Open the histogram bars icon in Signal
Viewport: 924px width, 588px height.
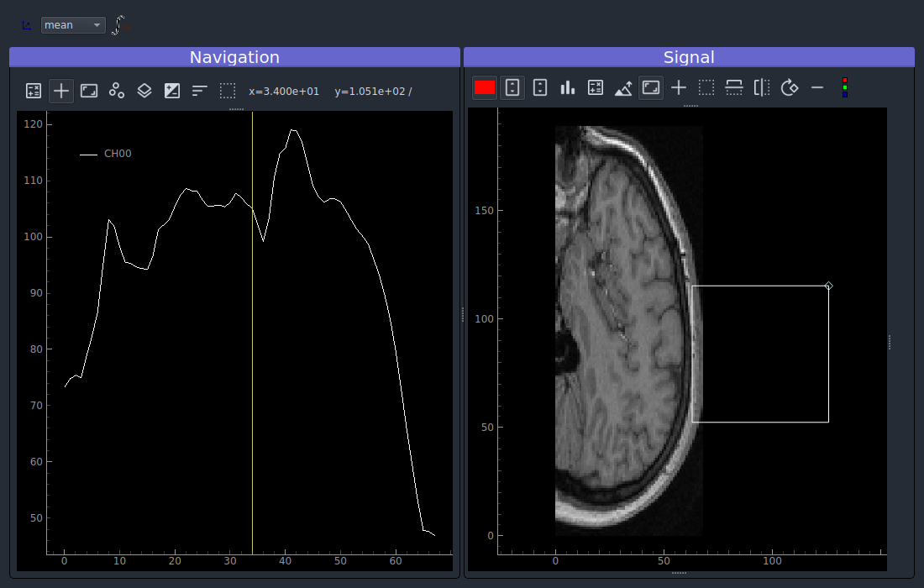568,88
